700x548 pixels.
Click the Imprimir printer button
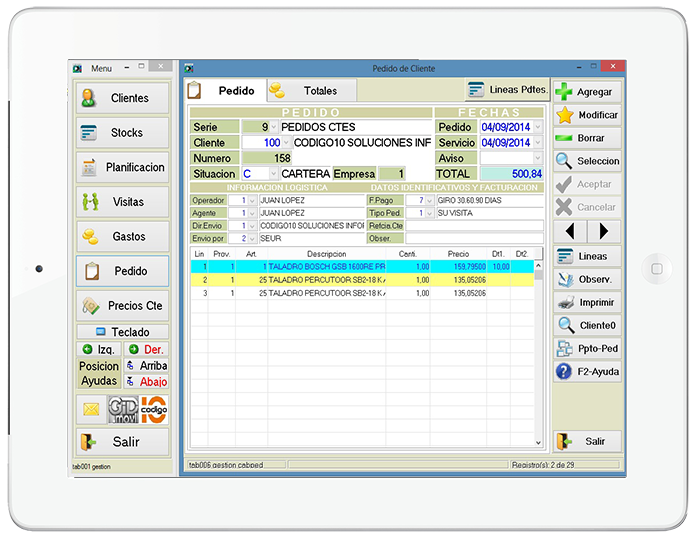(x=587, y=302)
